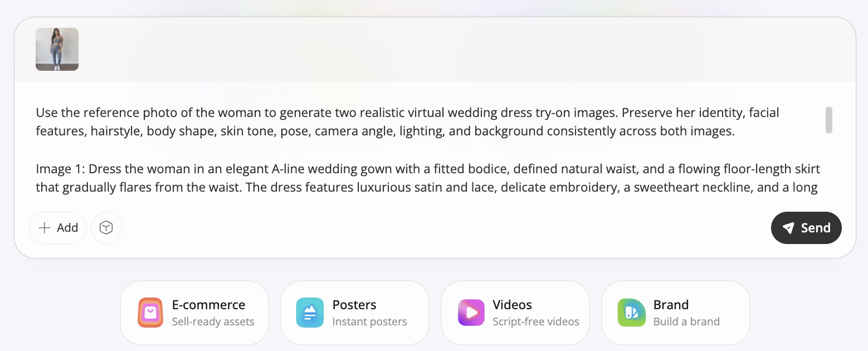Click the 'Build a brand' subtitle
The image size is (868, 351).
point(686,321)
